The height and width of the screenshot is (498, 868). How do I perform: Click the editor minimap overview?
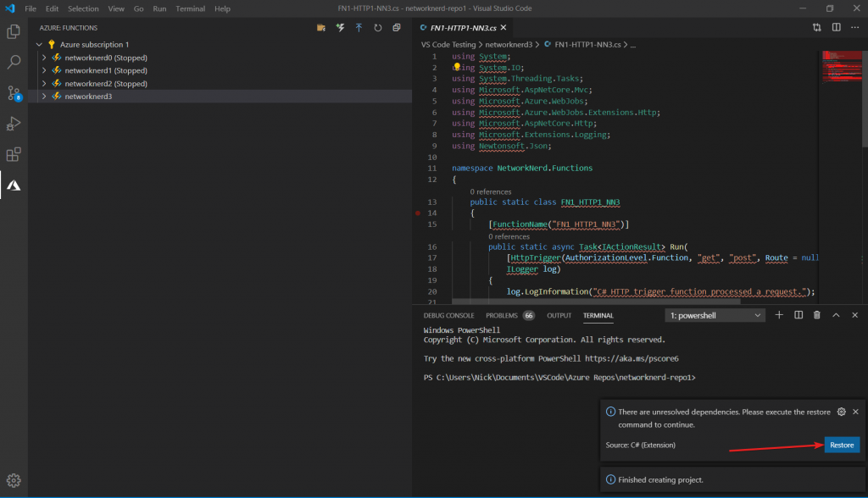pos(840,66)
